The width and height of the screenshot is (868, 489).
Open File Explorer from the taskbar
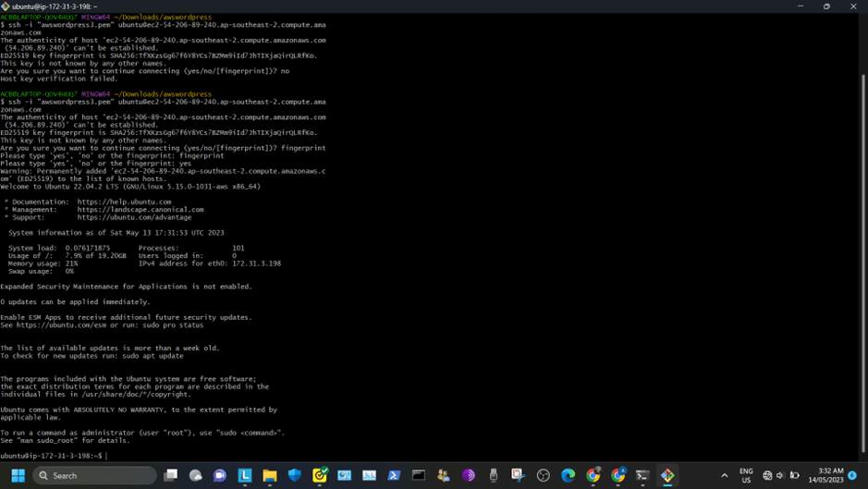(270, 475)
